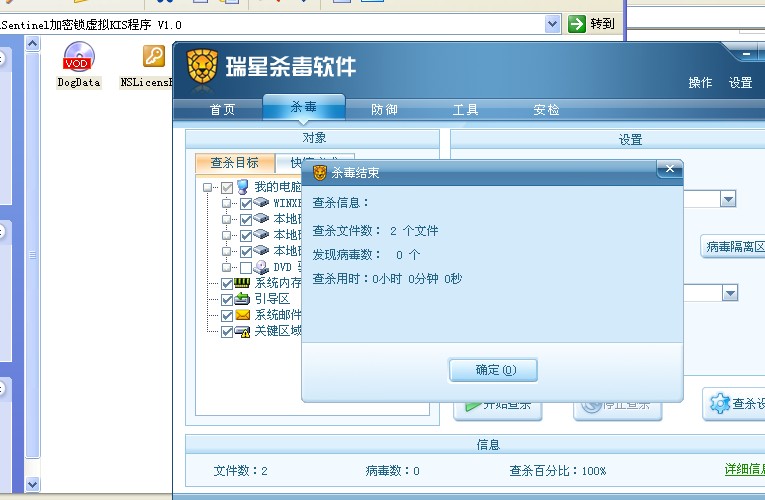Click the 确定(O) button
This screenshot has width=765, height=500.
coord(493,370)
